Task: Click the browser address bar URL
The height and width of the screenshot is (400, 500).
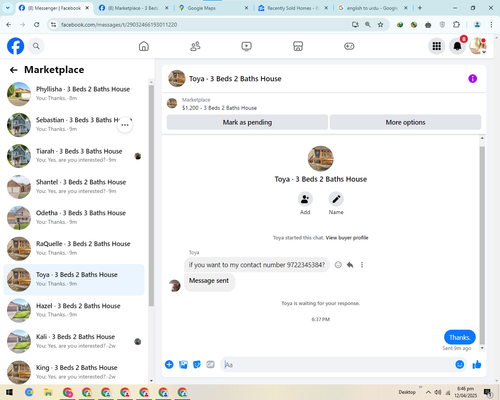Action: click(x=119, y=25)
